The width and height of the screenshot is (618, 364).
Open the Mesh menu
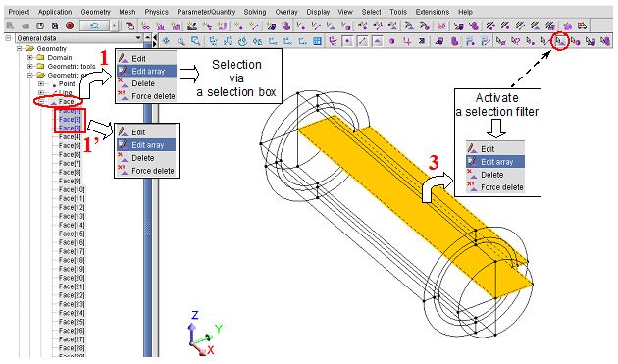[128, 12]
